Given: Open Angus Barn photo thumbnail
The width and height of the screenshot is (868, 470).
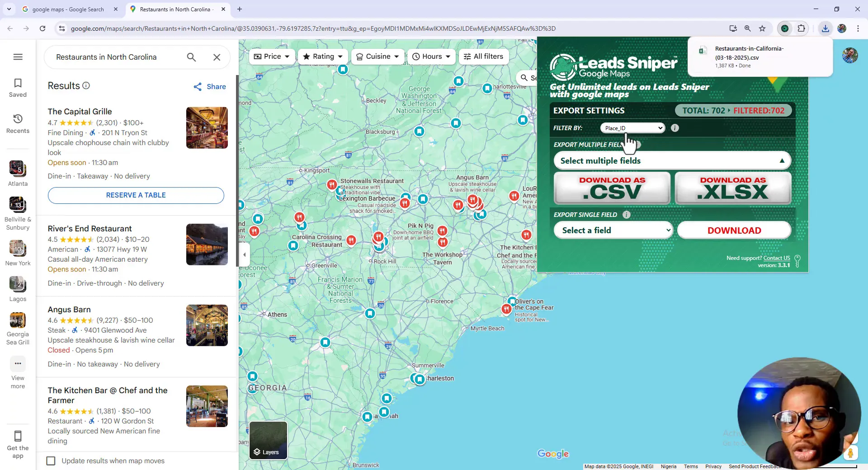Looking at the screenshot, I should pos(207,325).
